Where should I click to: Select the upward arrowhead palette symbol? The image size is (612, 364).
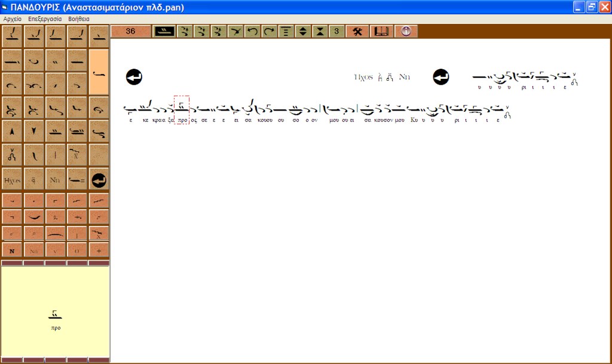point(13,131)
